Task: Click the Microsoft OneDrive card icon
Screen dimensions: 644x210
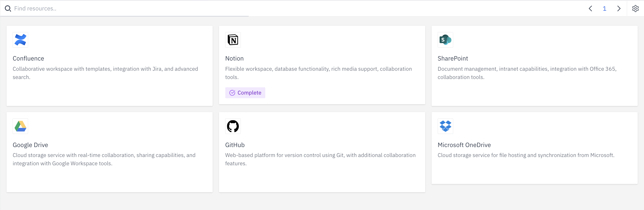Action: tap(445, 126)
